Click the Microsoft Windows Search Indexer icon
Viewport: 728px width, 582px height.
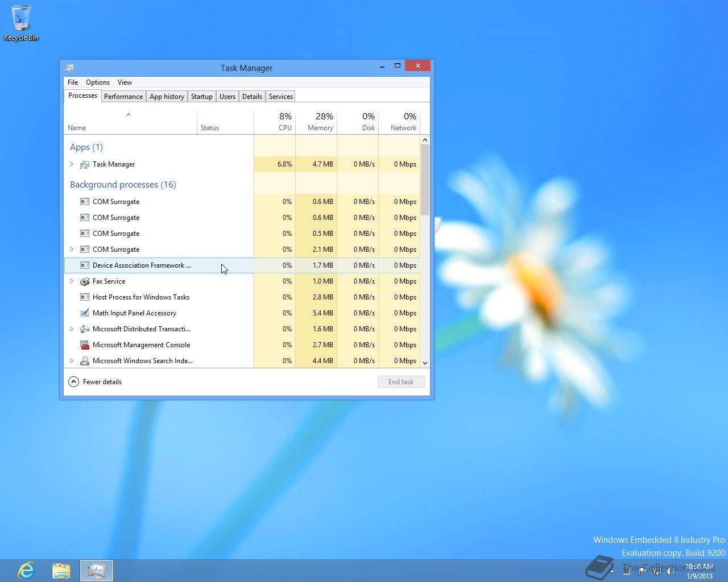(85, 361)
